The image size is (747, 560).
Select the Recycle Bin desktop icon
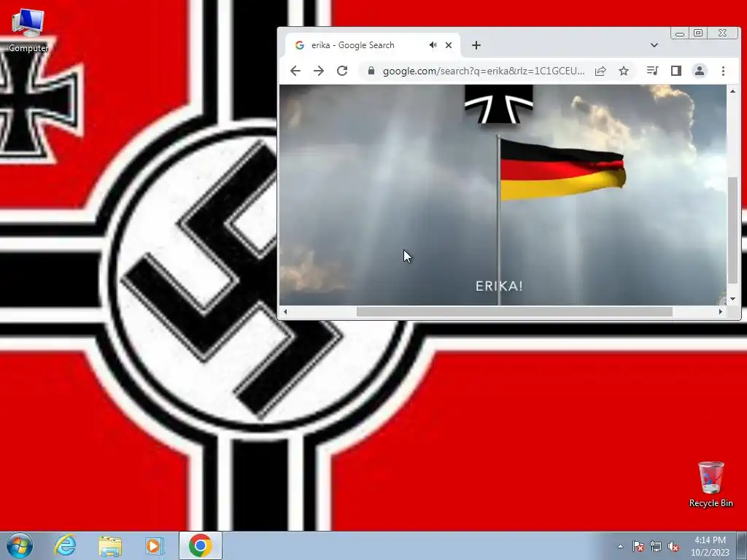(711, 484)
